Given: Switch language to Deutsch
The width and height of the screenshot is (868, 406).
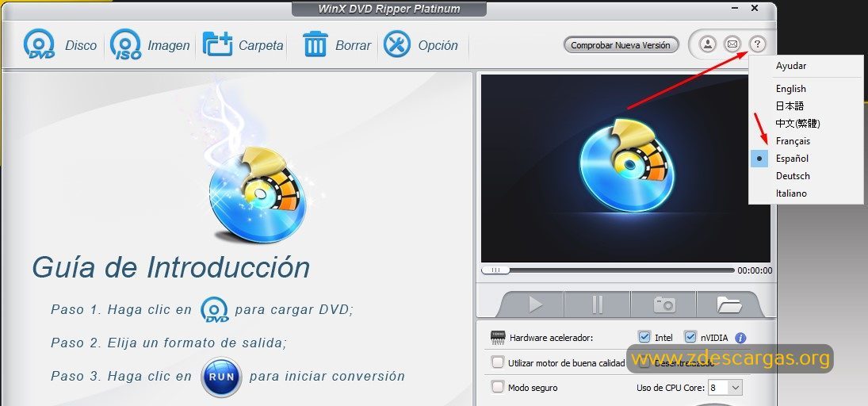Looking at the screenshot, I should 793,176.
